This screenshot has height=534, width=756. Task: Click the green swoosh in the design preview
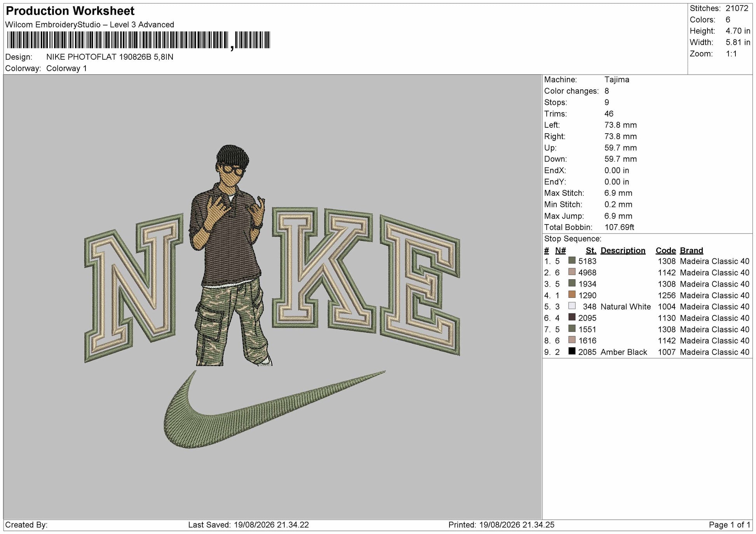point(274,409)
